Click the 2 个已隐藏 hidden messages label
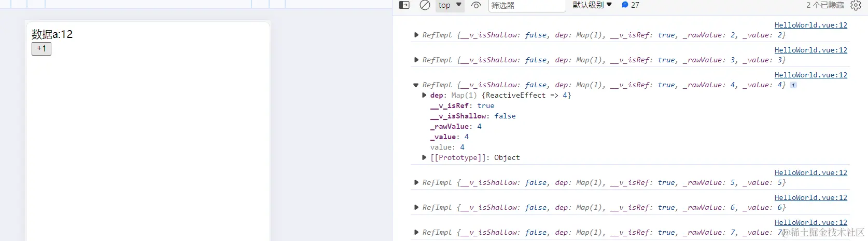The width and height of the screenshot is (868, 241). tap(825, 5)
